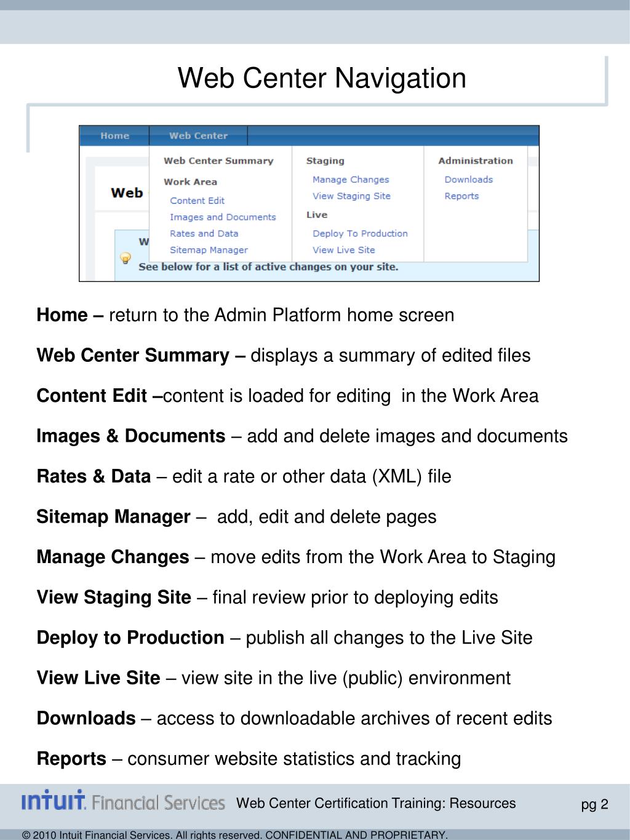Screen dimensions: 630x840
Task: Click the 'Rates & Data' description line
Action: coord(244,476)
